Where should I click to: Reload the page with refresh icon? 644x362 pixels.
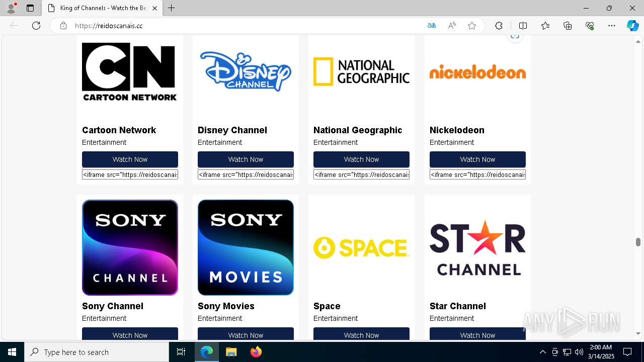click(x=36, y=26)
